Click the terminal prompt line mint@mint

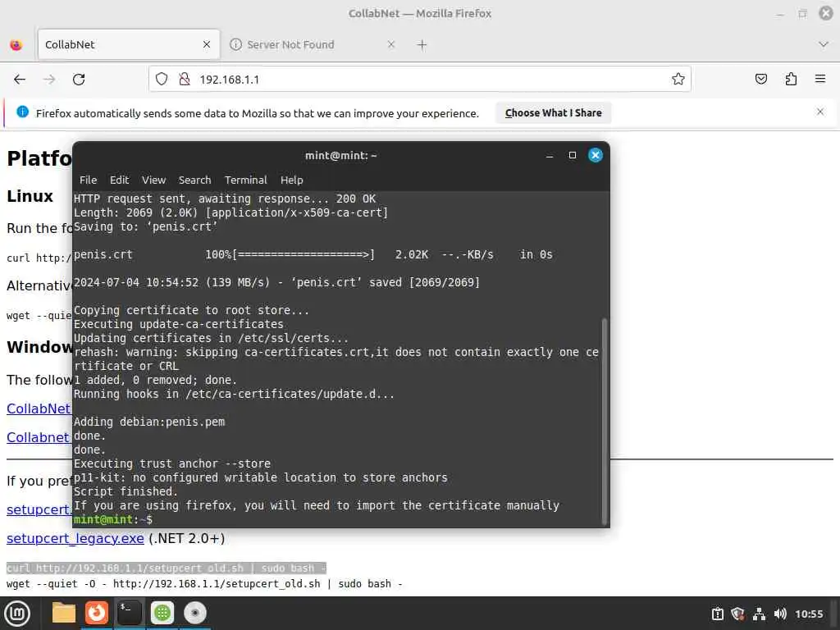pos(113,519)
